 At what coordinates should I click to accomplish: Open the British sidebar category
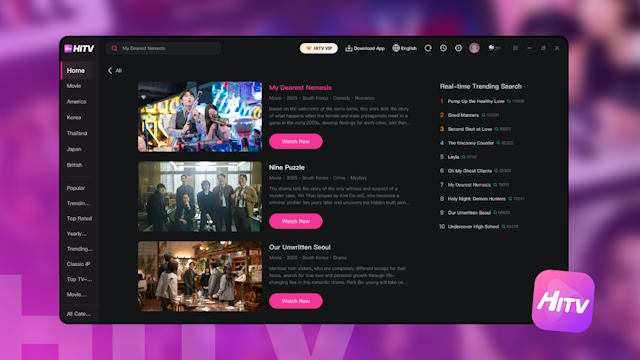[74, 165]
